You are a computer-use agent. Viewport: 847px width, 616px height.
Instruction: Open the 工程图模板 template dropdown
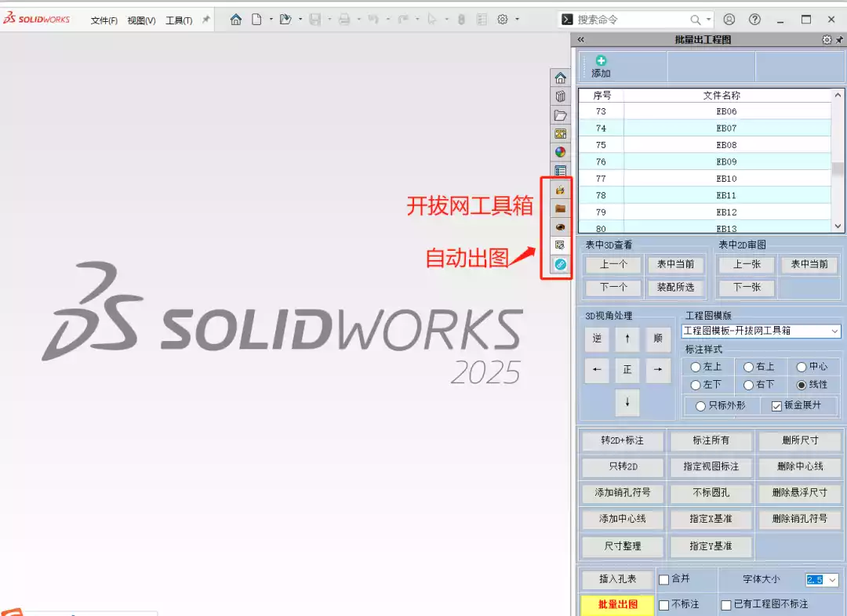[x=834, y=332]
